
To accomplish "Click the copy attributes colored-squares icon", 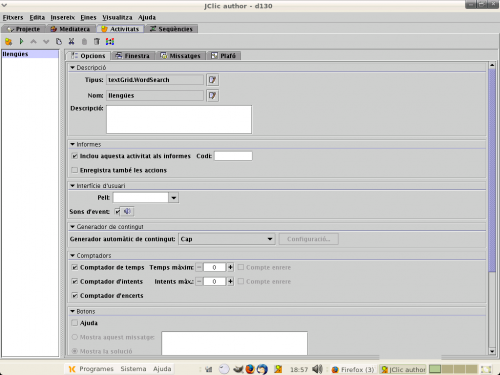I will [x=110, y=42].
